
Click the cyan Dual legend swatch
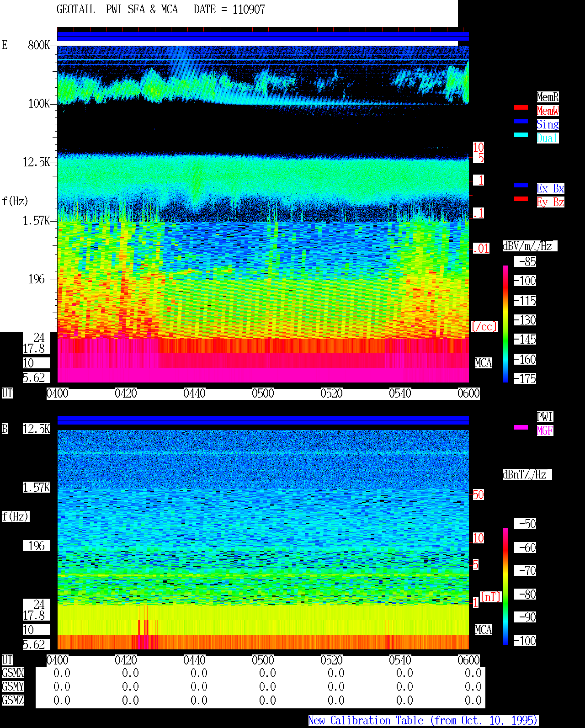pyautogui.click(x=521, y=135)
